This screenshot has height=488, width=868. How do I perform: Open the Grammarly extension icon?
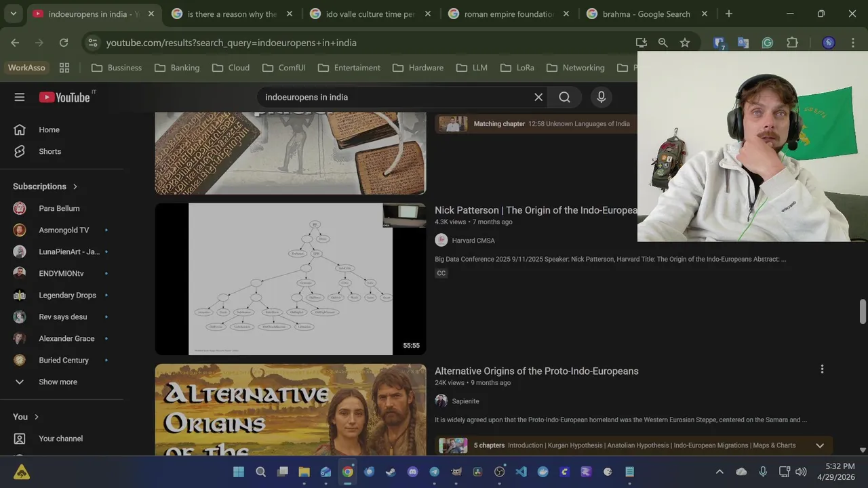[x=768, y=43]
